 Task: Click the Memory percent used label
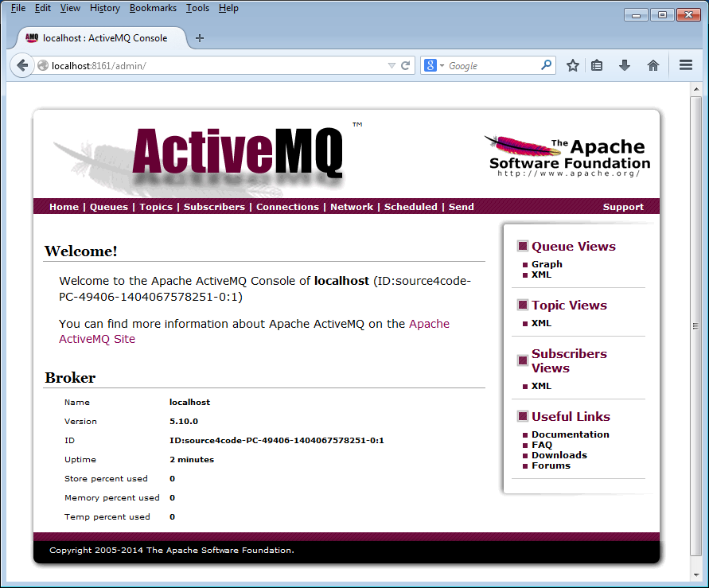pos(111,497)
